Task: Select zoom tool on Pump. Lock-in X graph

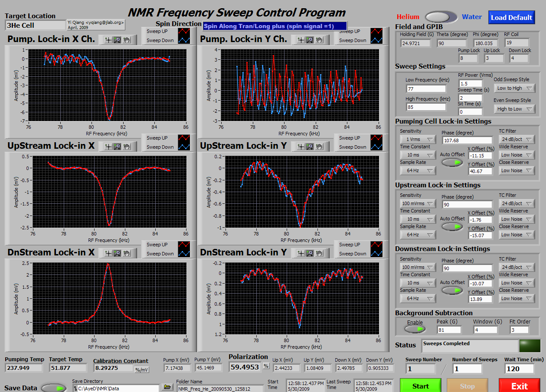Action: tap(117, 40)
